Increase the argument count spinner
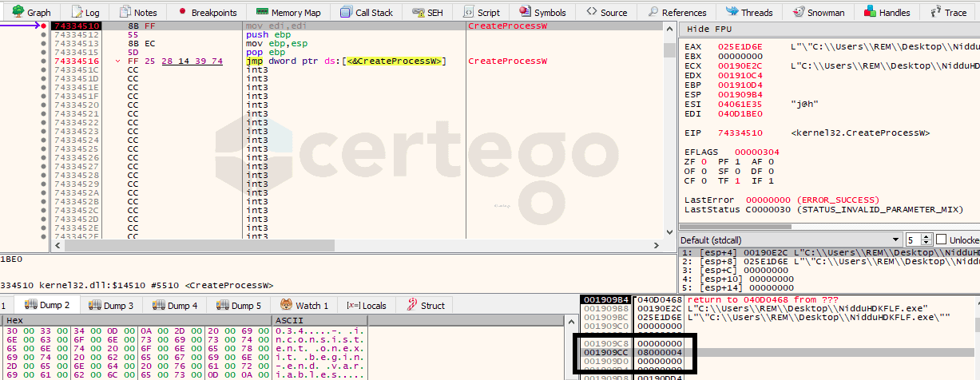Viewport: 980px width, 380px height. coord(927,236)
